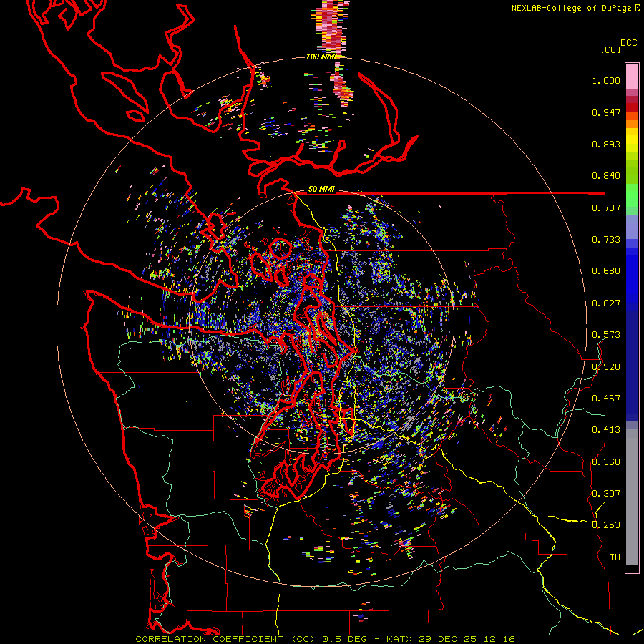Click the 0.573 scale value

coord(606,335)
